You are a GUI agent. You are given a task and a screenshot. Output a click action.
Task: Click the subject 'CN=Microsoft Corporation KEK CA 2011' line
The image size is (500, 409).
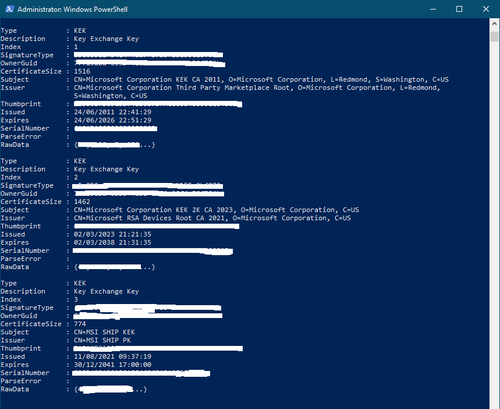pyautogui.click(x=261, y=80)
